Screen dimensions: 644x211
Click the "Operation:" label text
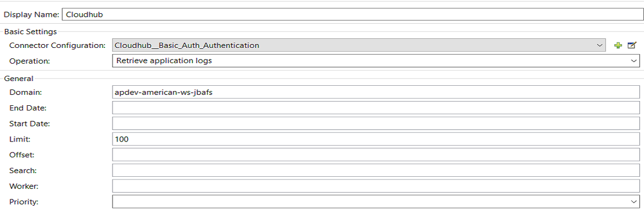pyautogui.click(x=29, y=61)
